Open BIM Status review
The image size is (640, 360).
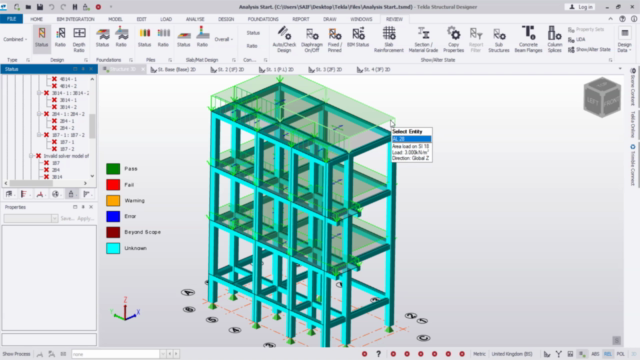click(358, 38)
